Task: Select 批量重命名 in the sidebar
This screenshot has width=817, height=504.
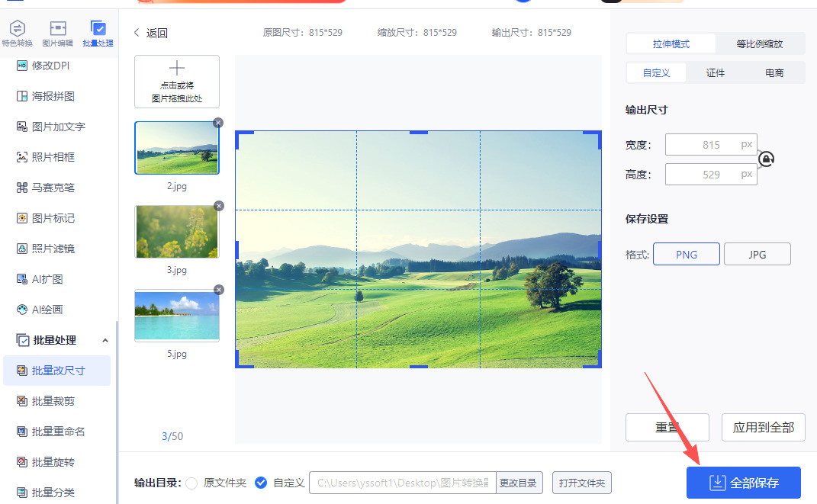Action: click(x=51, y=432)
